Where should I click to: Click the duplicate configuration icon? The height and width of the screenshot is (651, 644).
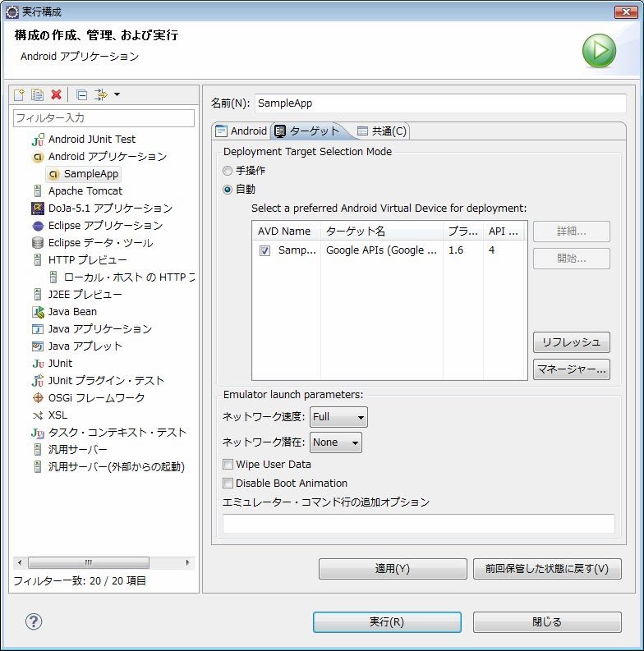pyautogui.click(x=38, y=95)
